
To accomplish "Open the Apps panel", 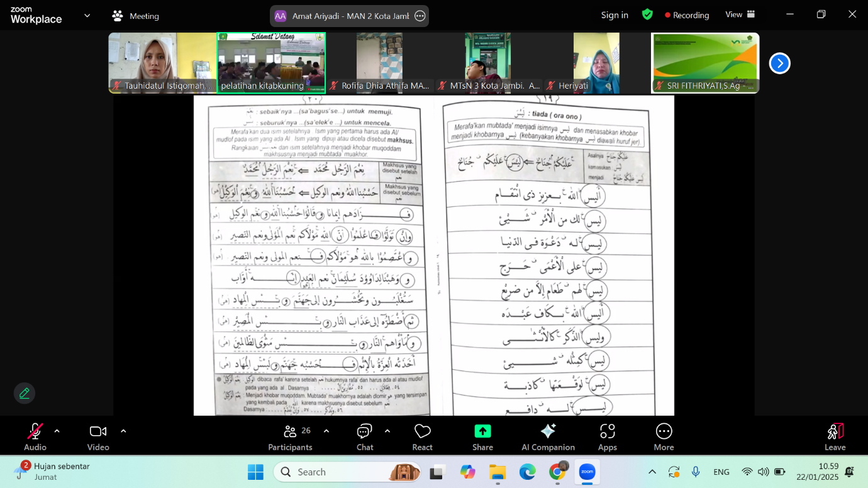I will point(607,436).
